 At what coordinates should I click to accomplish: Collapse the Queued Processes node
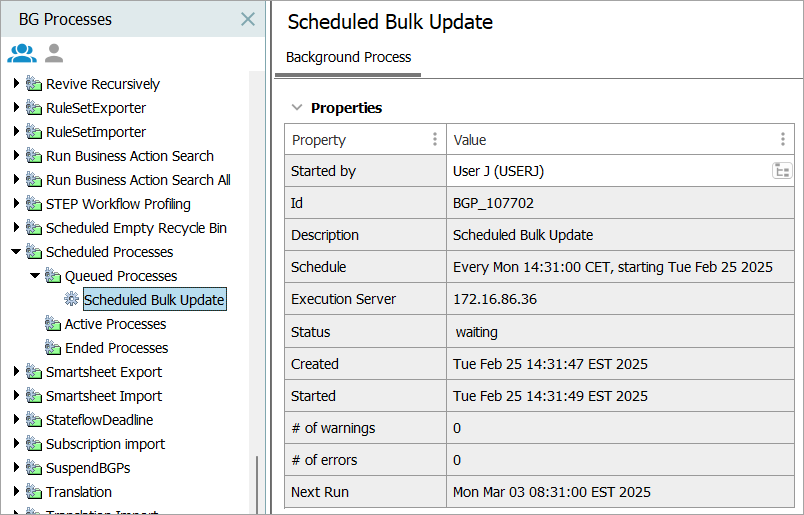tap(35, 276)
